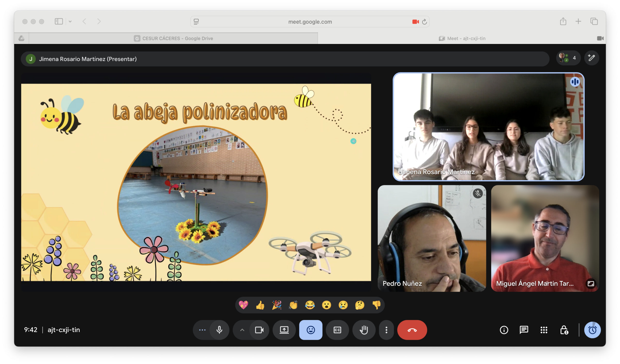The image size is (620, 364).
Task: Click Miguel Ángel's video tile expand icon
Action: click(x=591, y=284)
